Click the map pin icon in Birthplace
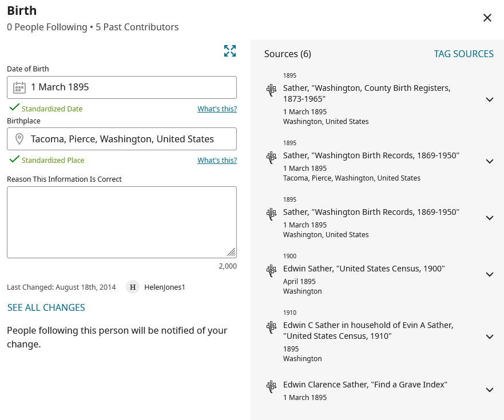The height and width of the screenshot is (420, 504). 19,139
